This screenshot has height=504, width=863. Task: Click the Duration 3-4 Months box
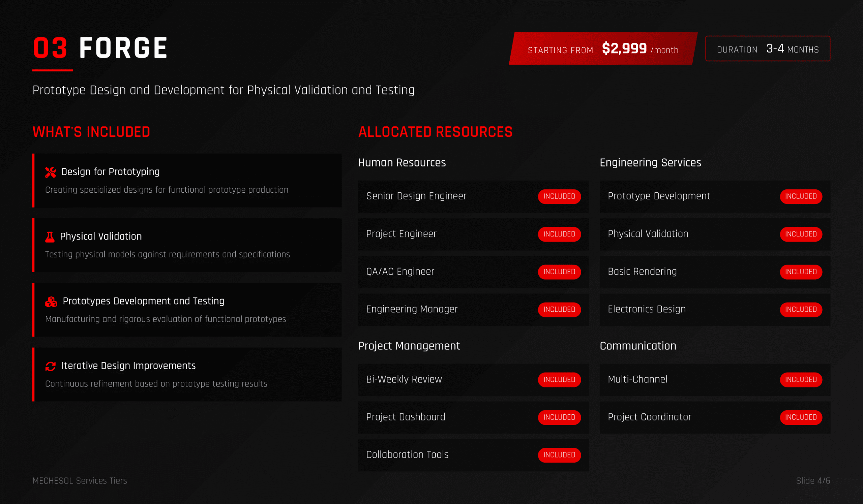click(768, 49)
